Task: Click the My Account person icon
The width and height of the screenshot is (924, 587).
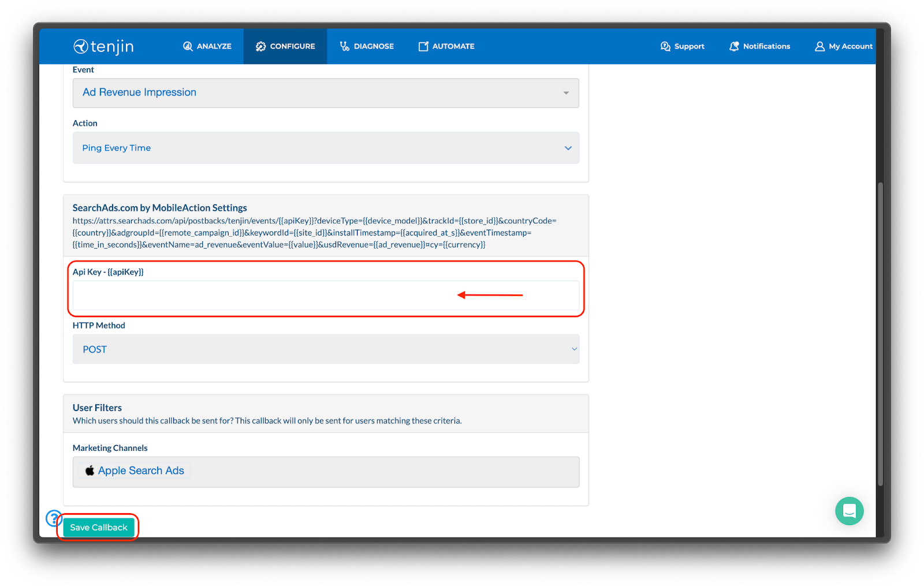Action: tap(819, 46)
